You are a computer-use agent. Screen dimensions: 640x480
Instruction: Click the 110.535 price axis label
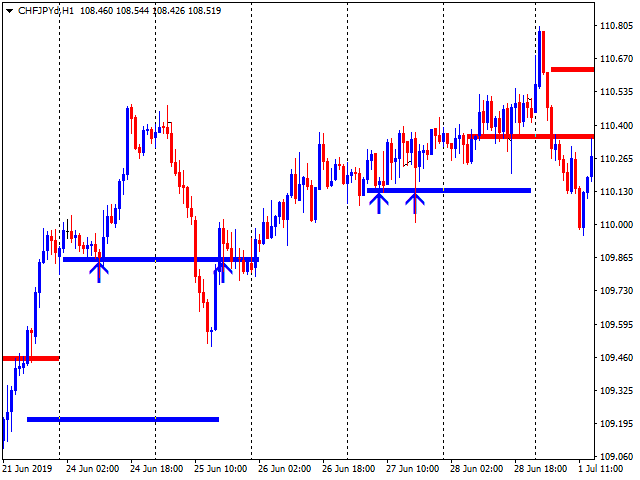(x=616, y=92)
